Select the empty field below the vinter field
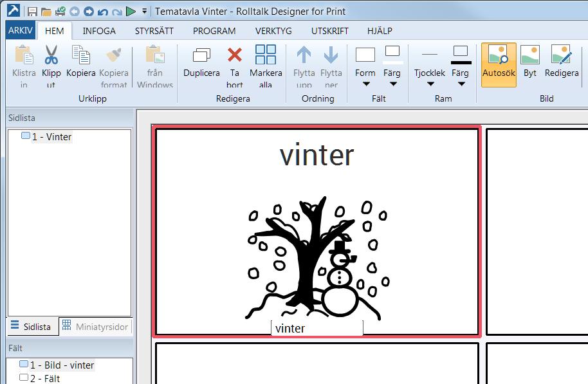The height and width of the screenshot is (384, 588). [317, 363]
